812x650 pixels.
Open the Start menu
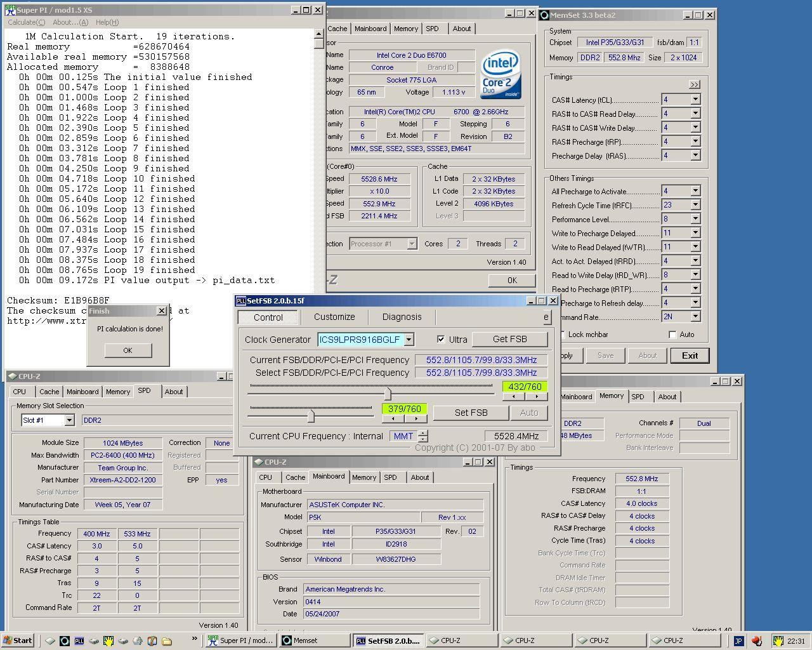pyautogui.click(x=18, y=640)
